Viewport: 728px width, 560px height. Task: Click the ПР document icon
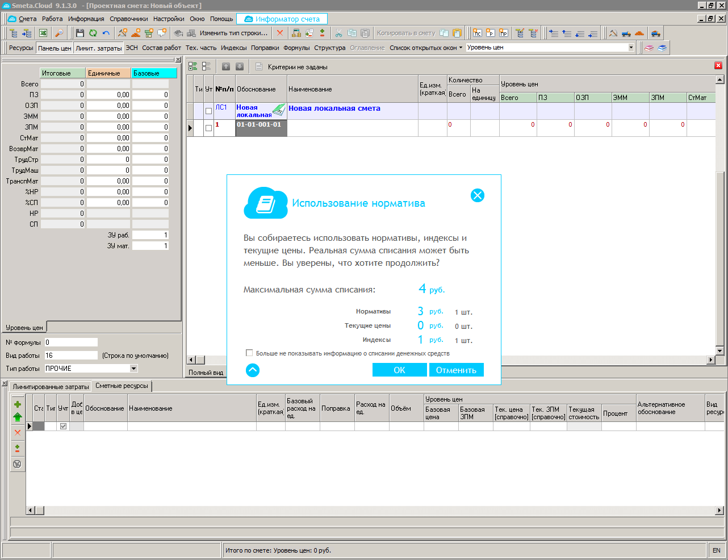(504, 33)
